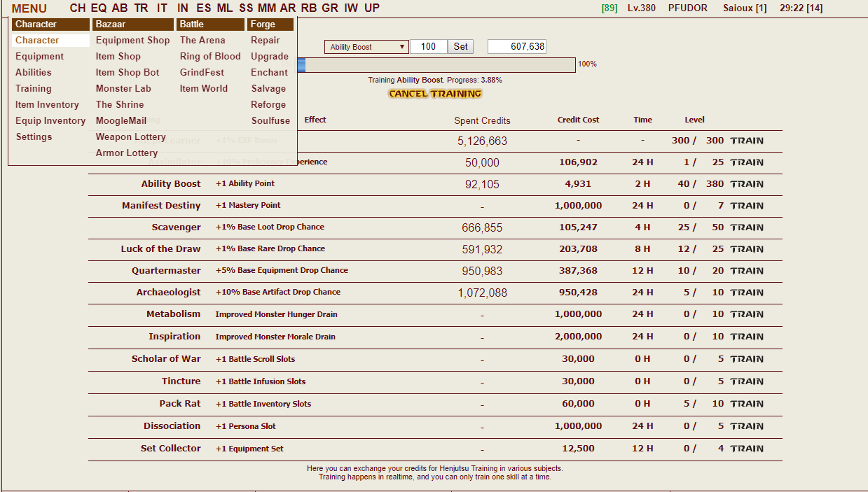Open the MM shortcut link
This screenshot has height=492, width=868.
point(267,8)
